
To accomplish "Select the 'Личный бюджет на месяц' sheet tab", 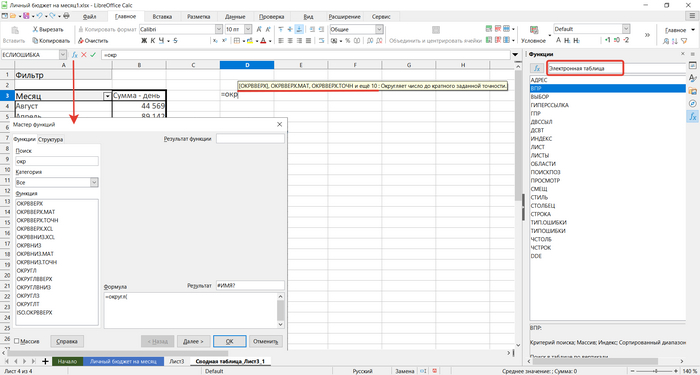I will point(124,361).
